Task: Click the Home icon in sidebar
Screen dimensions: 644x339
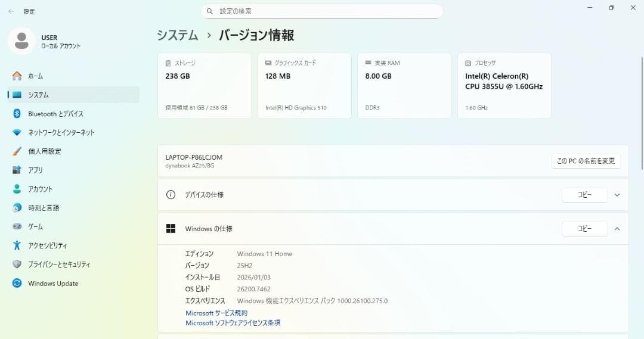Action: [x=17, y=76]
